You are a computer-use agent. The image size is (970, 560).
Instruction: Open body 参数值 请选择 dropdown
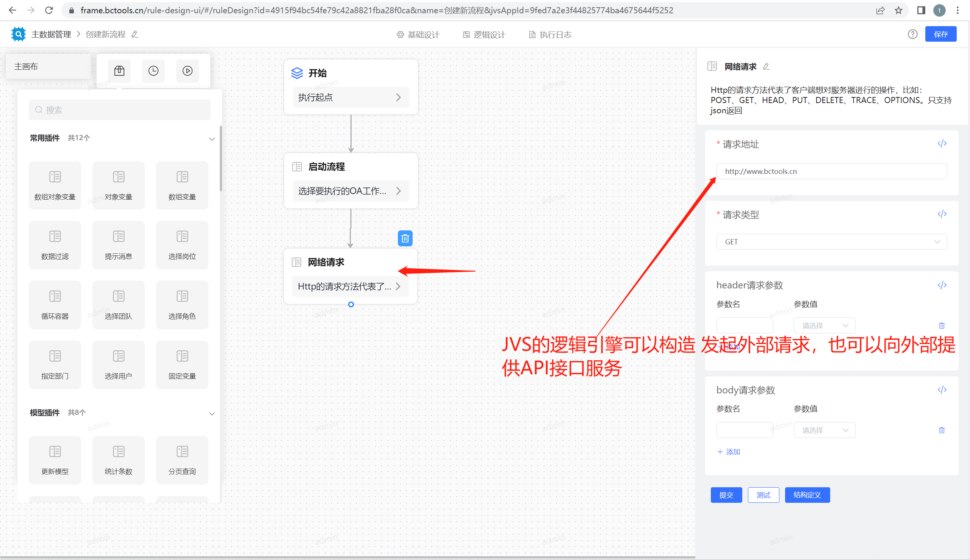tap(824, 430)
